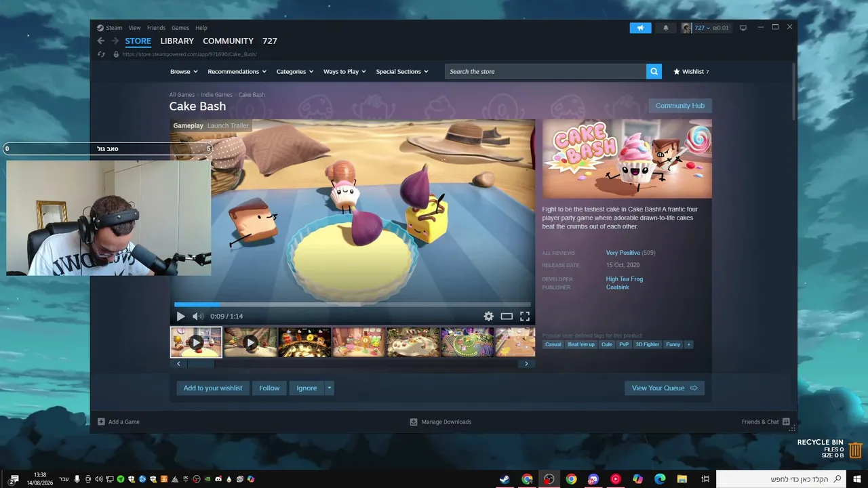Open the Very Positive reviews link
Viewport: 868px width, 488px height.
pyautogui.click(x=623, y=253)
